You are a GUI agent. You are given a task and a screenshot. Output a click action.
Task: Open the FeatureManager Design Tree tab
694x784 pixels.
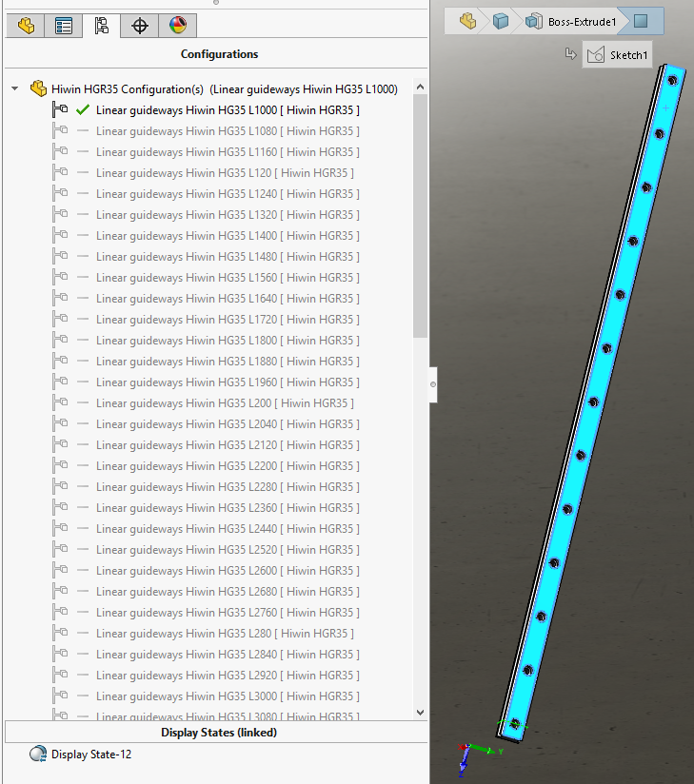click(x=26, y=26)
